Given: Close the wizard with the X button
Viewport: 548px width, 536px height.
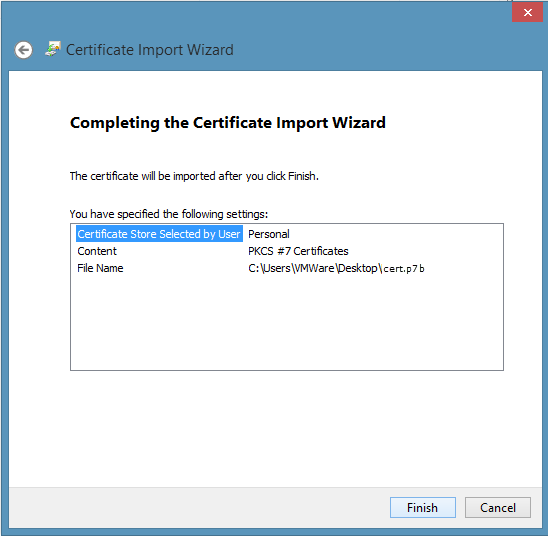Looking at the screenshot, I should [x=527, y=13].
